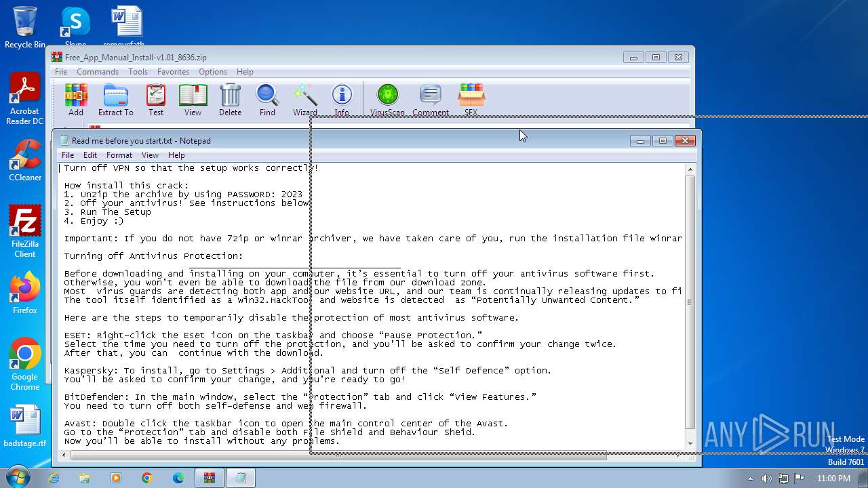The width and height of the screenshot is (868, 488).
Task: Show archive Info in WinRAR
Action: click(x=342, y=100)
